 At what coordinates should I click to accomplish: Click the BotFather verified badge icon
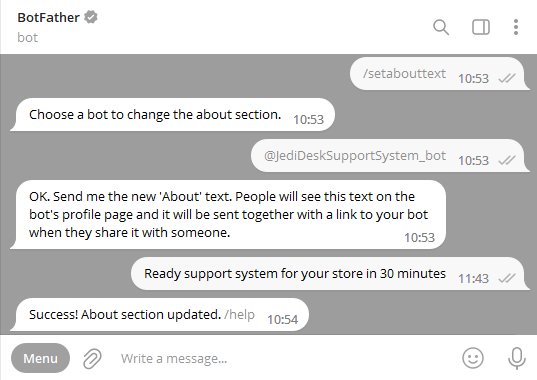coord(91,17)
